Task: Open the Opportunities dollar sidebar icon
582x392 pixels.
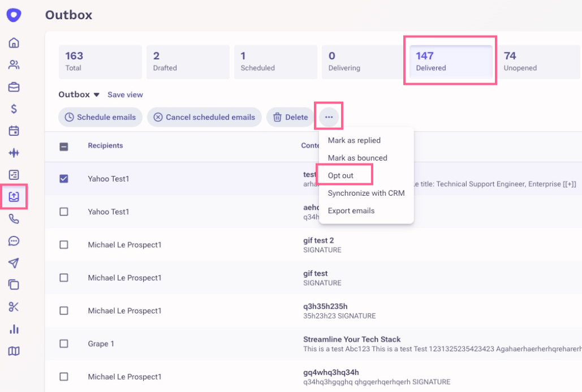Action: (14, 109)
